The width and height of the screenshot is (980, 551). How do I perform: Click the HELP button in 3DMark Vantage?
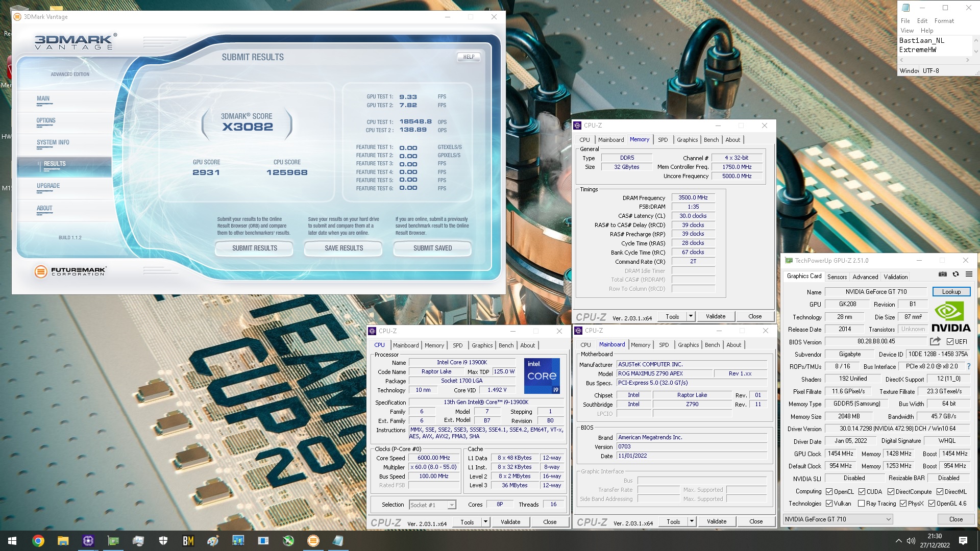pyautogui.click(x=469, y=57)
